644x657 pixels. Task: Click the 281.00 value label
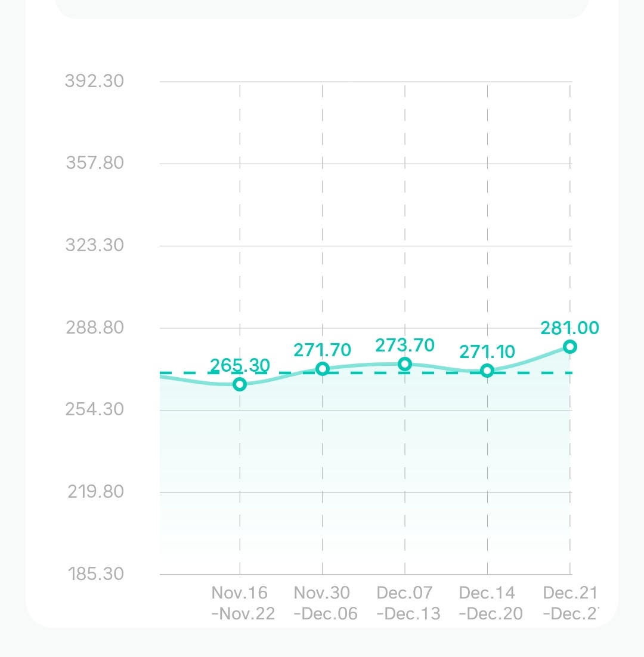569,328
